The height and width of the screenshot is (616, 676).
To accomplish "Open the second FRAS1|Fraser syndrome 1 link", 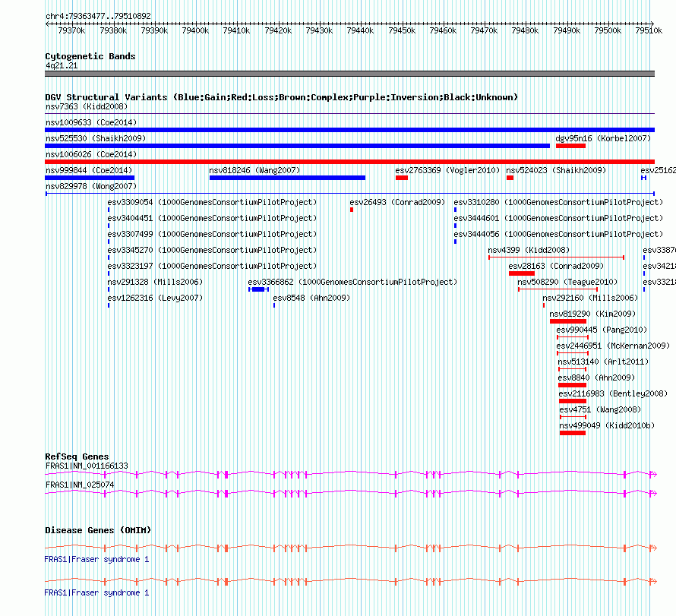I will (96, 593).
